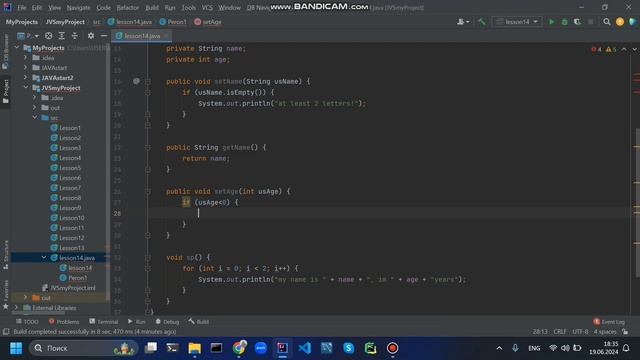Open the TODO tool window button
Image resolution: width=640 pixels, height=360 pixels.
27,322
